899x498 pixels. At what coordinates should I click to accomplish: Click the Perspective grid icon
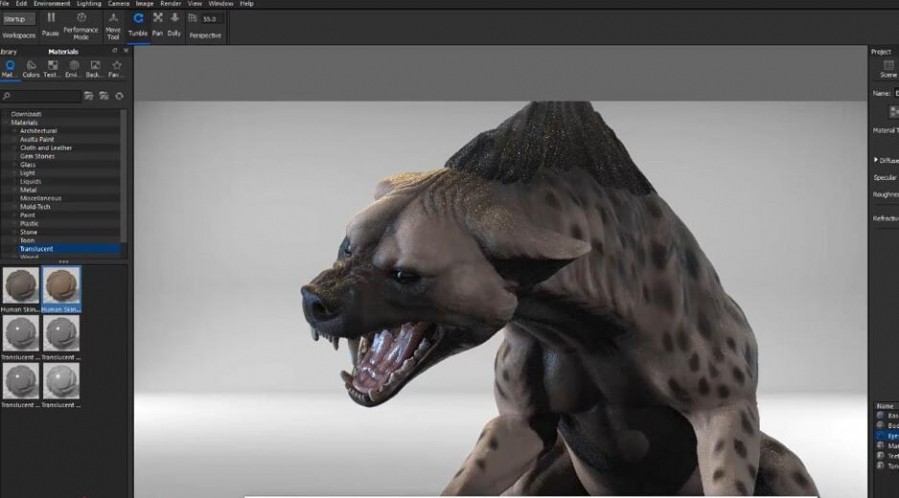pyautogui.click(x=192, y=18)
